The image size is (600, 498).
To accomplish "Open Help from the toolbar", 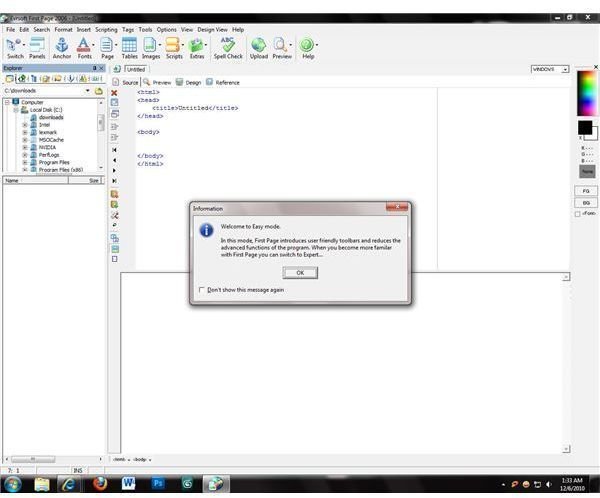I will tap(308, 49).
